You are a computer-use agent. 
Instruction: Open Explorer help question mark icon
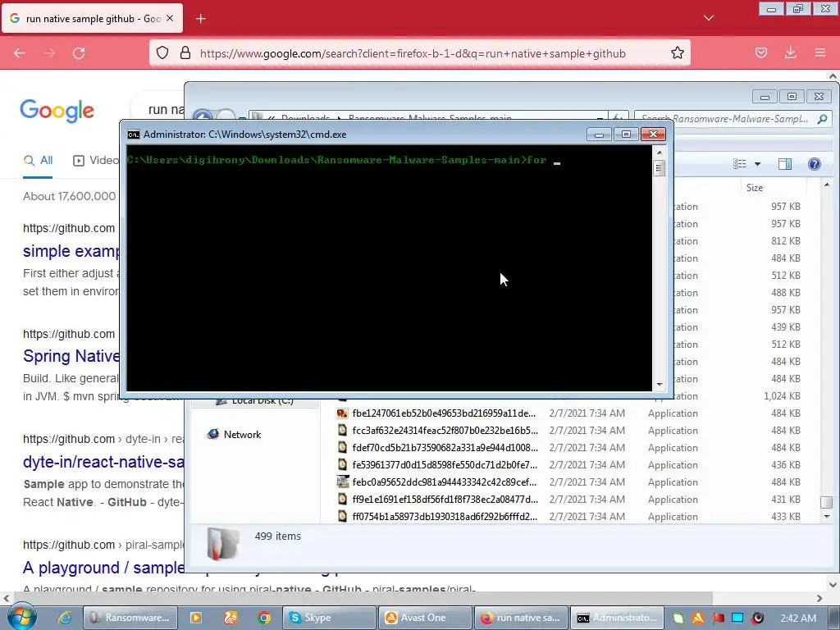coord(815,164)
